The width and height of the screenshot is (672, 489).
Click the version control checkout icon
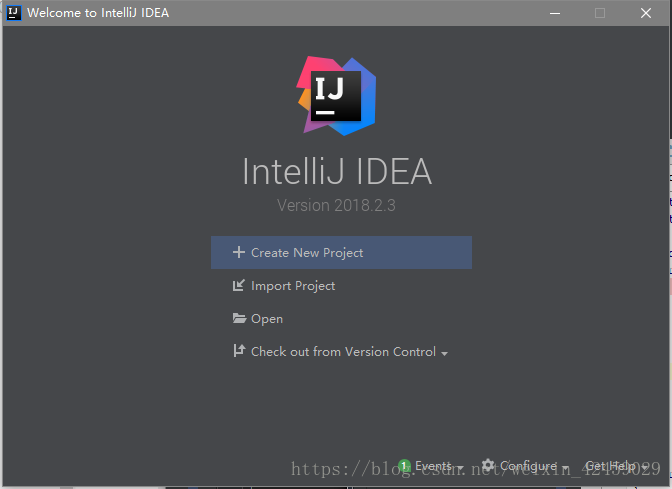pos(239,351)
